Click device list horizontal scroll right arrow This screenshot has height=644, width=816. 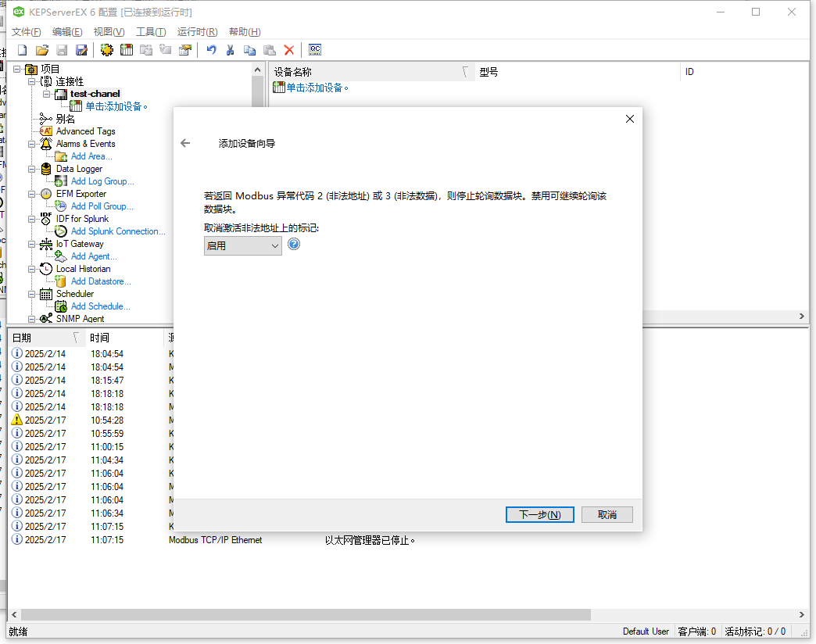tap(801, 317)
